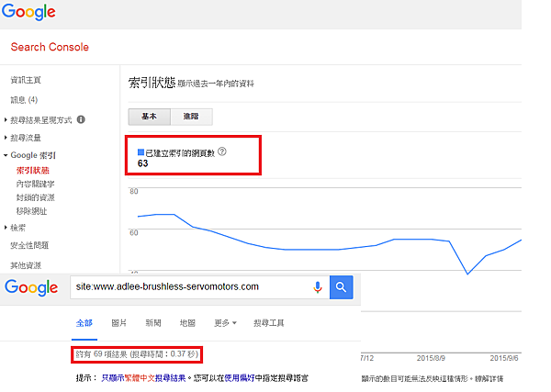
Task: Open 安全性問題 in the sidebar
Action: pos(29,245)
